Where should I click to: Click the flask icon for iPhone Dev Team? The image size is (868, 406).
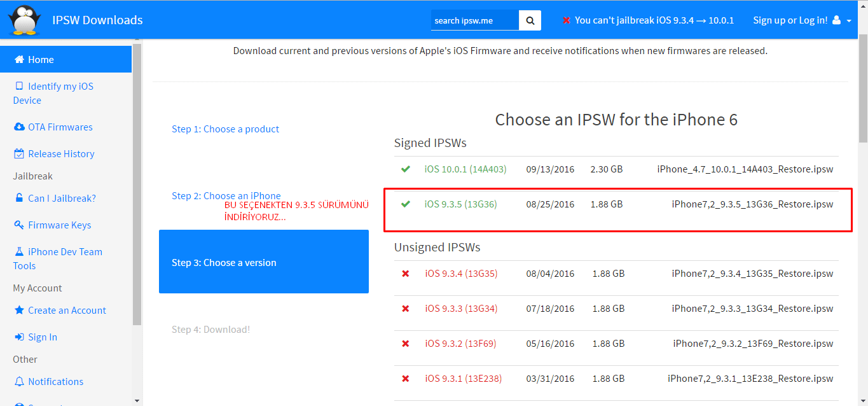[19, 252]
